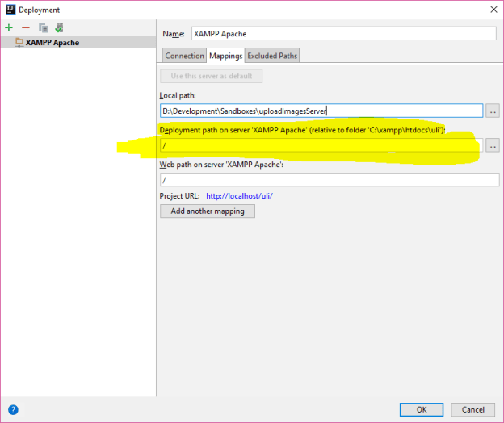Confirm the dialog with the OK button
504x423 pixels.
[x=422, y=409]
